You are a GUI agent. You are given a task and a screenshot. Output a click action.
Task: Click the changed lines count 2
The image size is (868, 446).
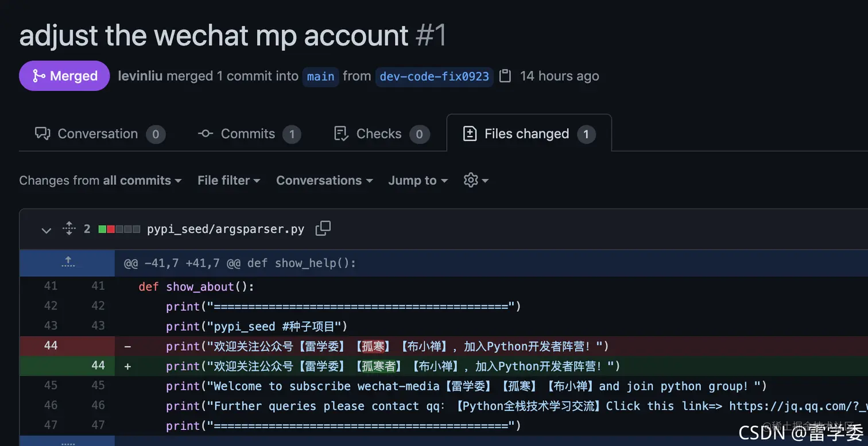(87, 228)
